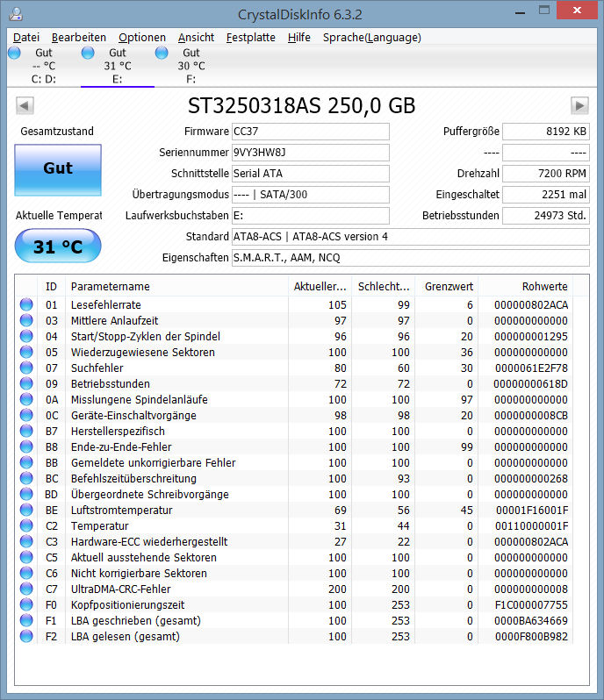Open the Festplatte menu
The image size is (604, 700).
(x=250, y=38)
